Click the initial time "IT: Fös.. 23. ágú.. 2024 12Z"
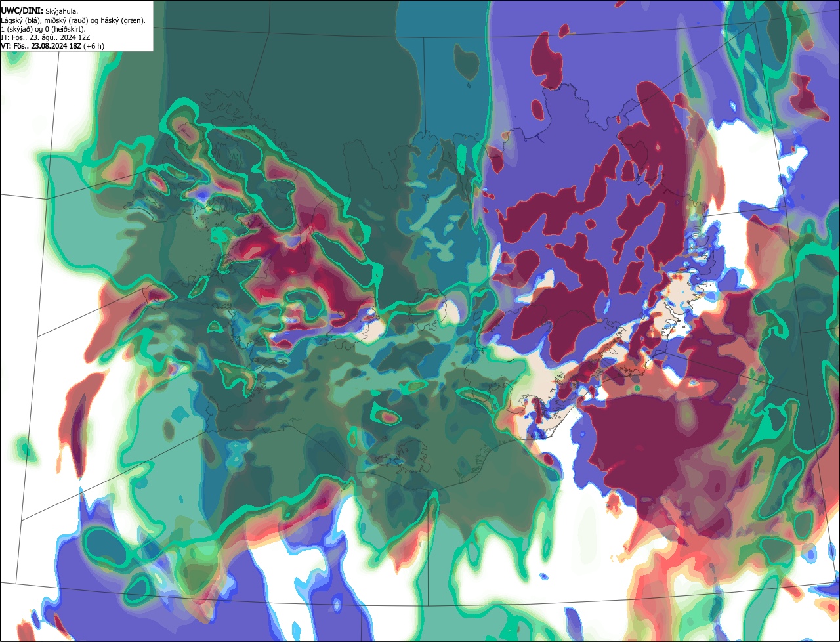The width and height of the screenshot is (840, 642). (x=45, y=37)
